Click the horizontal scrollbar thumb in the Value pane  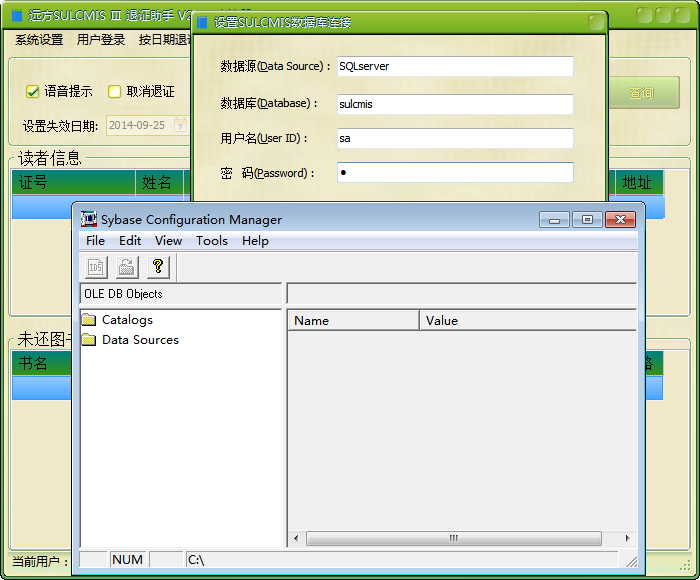(454, 538)
